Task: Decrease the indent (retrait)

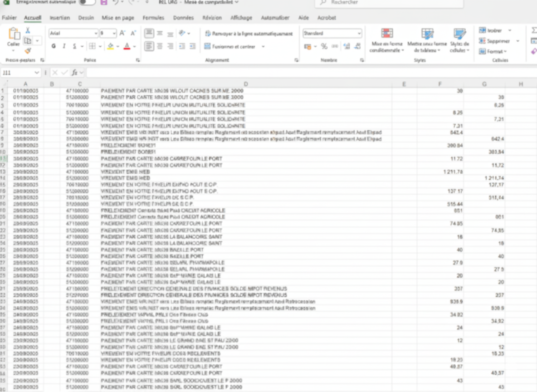Action: pos(182,46)
